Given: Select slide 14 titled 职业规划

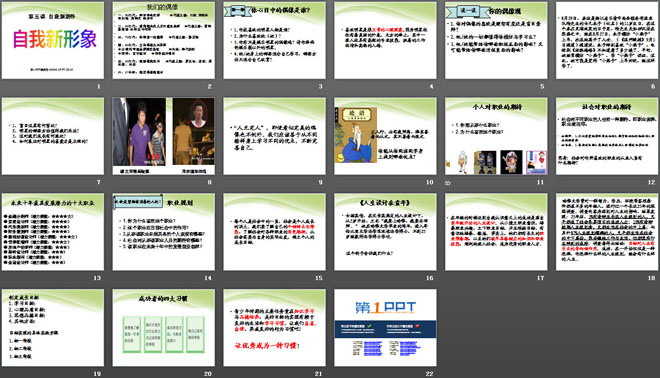Looking at the screenshot, I should 164,232.
